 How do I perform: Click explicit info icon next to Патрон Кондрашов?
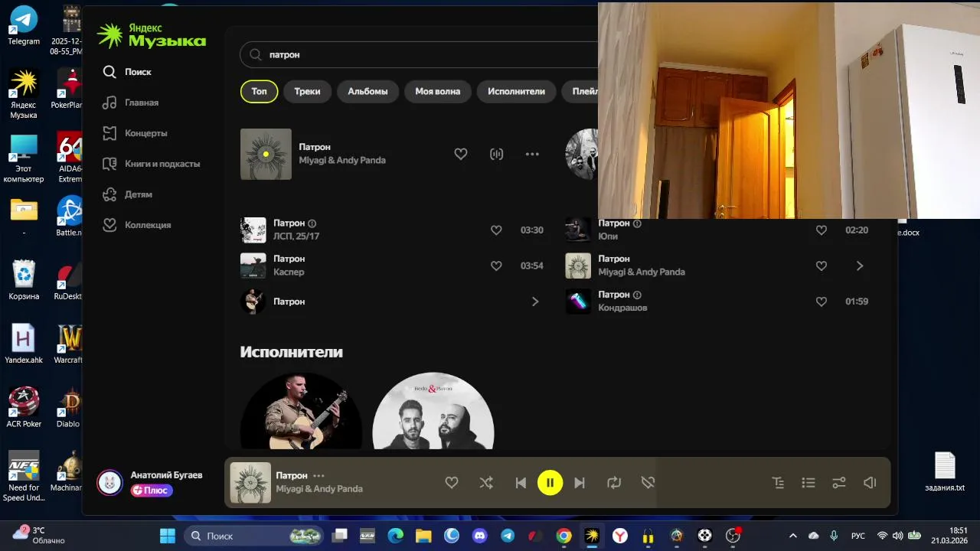click(637, 295)
